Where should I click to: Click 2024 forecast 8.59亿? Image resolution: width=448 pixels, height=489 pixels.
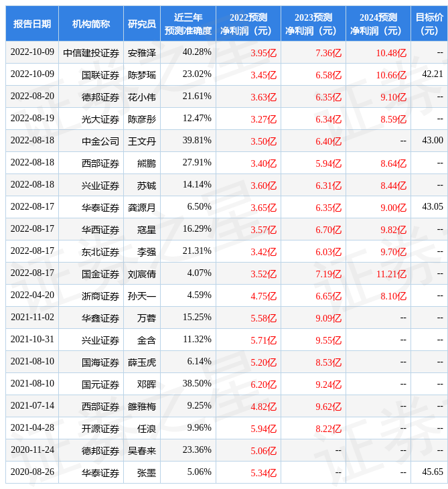tap(394, 119)
